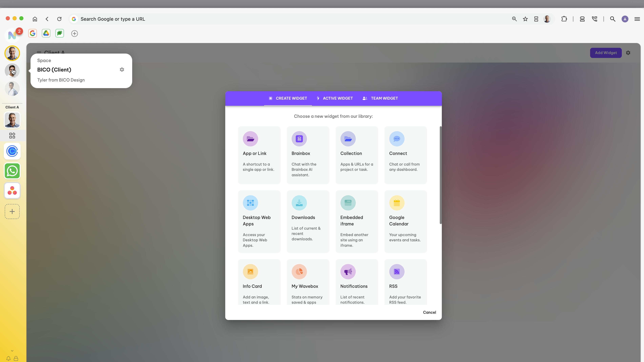Choose the Connect widget card
The height and width of the screenshot is (362, 644).
tap(406, 155)
